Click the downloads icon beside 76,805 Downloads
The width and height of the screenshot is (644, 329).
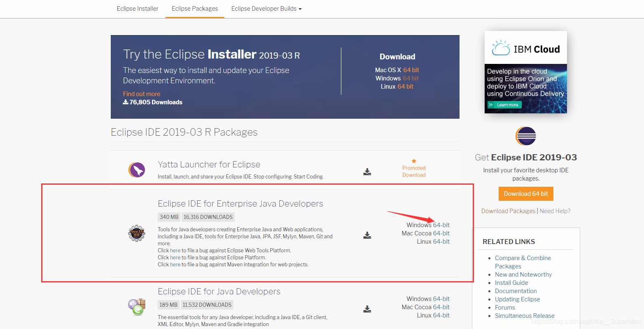coord(125,102)
